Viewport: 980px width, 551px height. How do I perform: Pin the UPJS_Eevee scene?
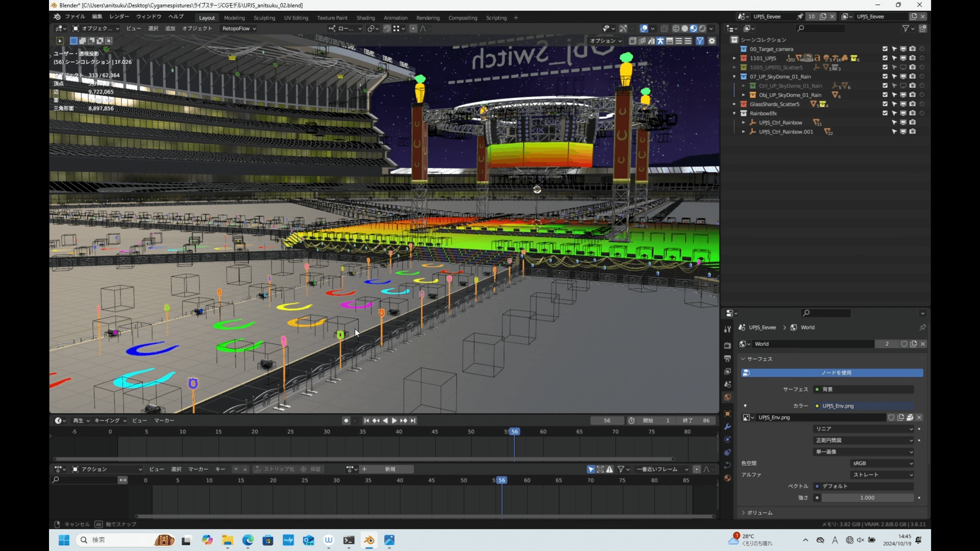point(800,16)
